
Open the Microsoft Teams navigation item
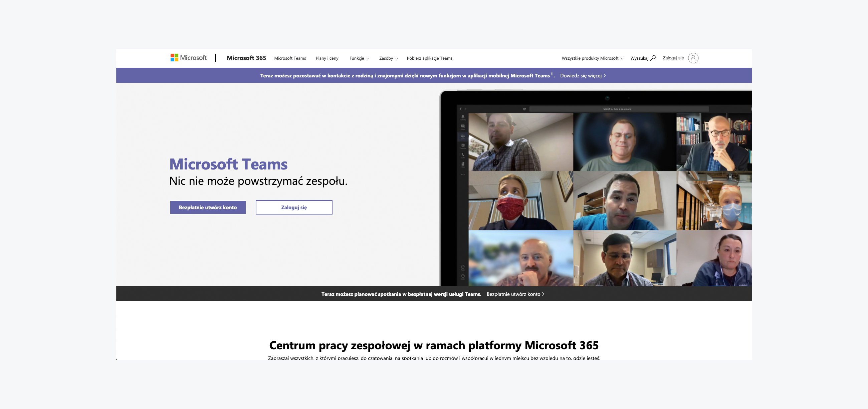pyautogui.click(x=290, y=58)
